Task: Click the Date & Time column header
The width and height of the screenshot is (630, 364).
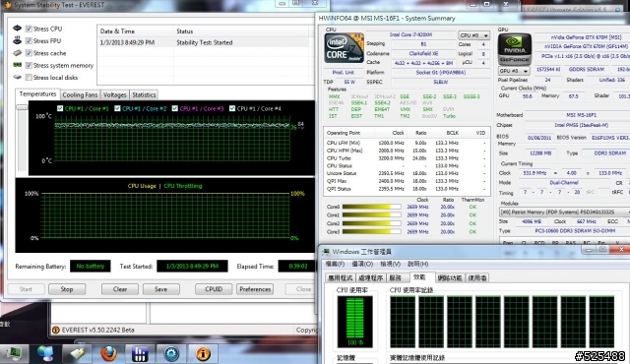Action: pyautogui.click(x=135, y=30)
